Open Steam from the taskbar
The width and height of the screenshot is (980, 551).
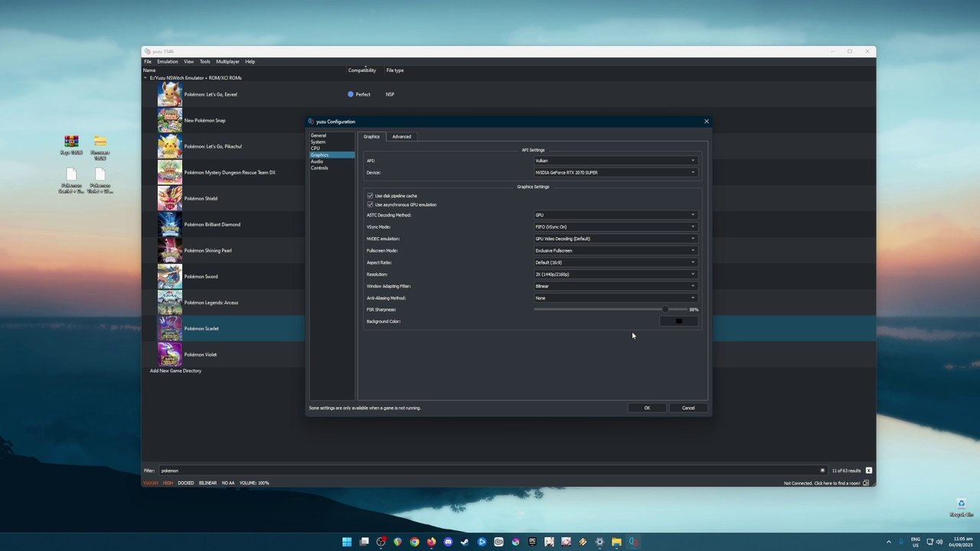(465, 542)
